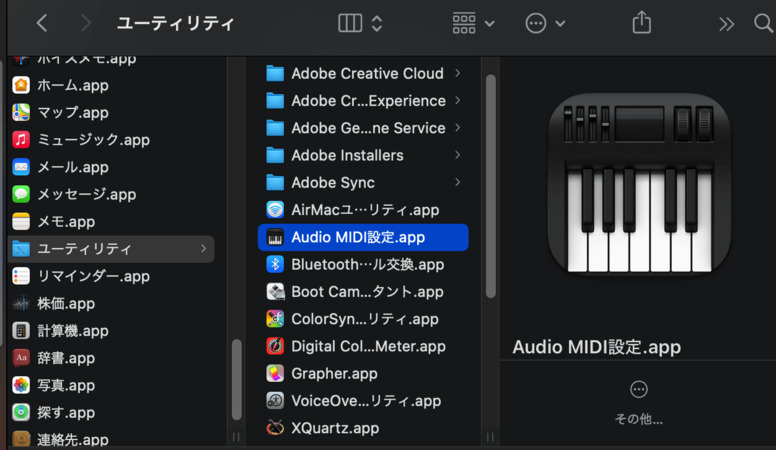This screenshot has width=776, height=450.
Task: Select Grapher.app icon
Action: [x=275, y=373]
